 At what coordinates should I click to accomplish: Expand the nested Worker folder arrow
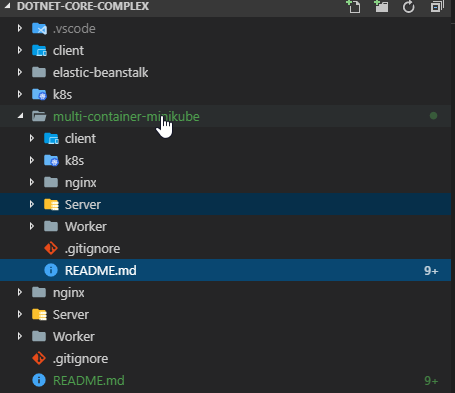pos(32,226)
